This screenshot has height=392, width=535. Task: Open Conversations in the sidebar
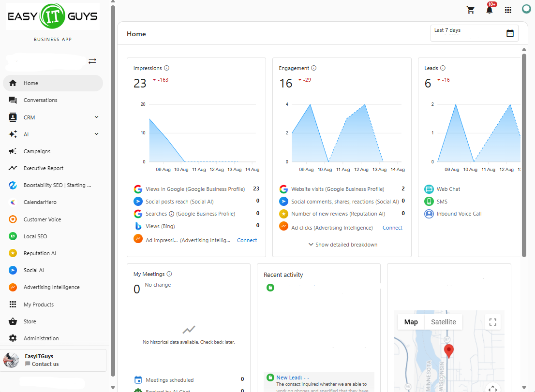(x=53, y=100)
